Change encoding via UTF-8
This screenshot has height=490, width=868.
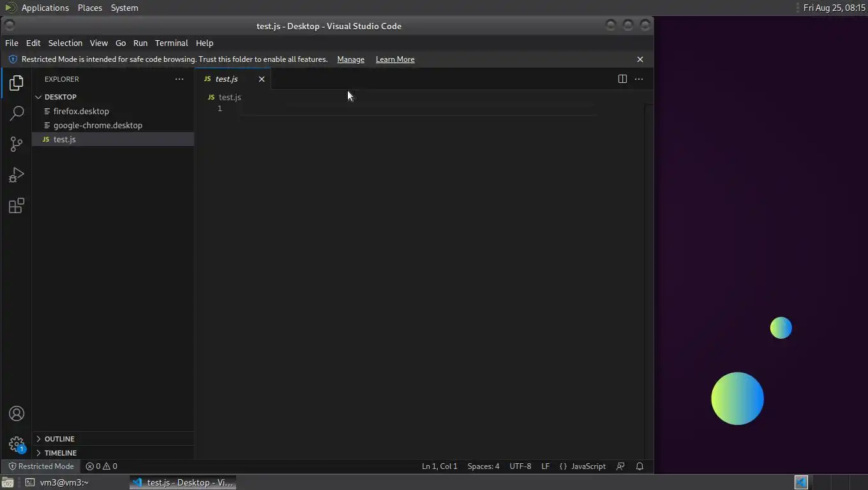520,466
